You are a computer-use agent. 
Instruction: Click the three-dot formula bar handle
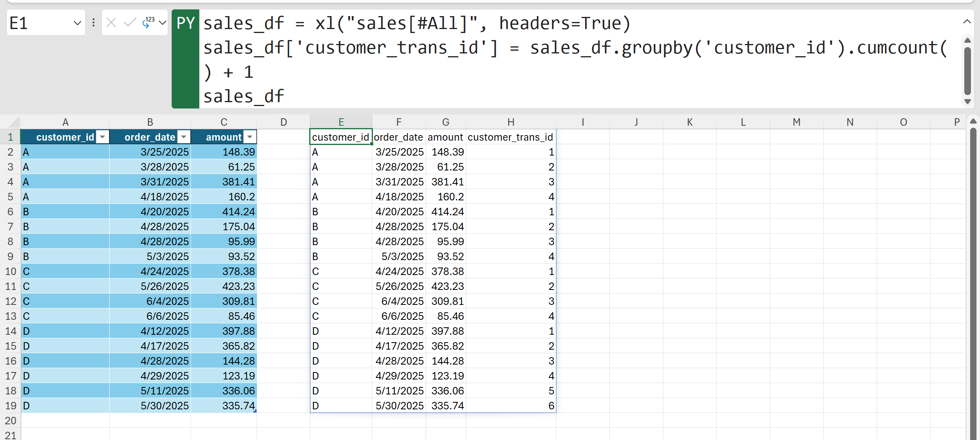coord(94,23)
